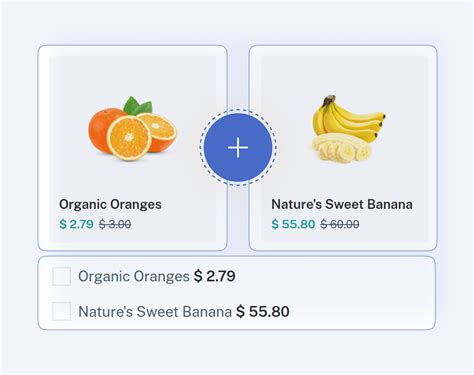Open the Nature's Sweet Banana card title
This screenshot has height=375, width=474.
click(342, 204)
